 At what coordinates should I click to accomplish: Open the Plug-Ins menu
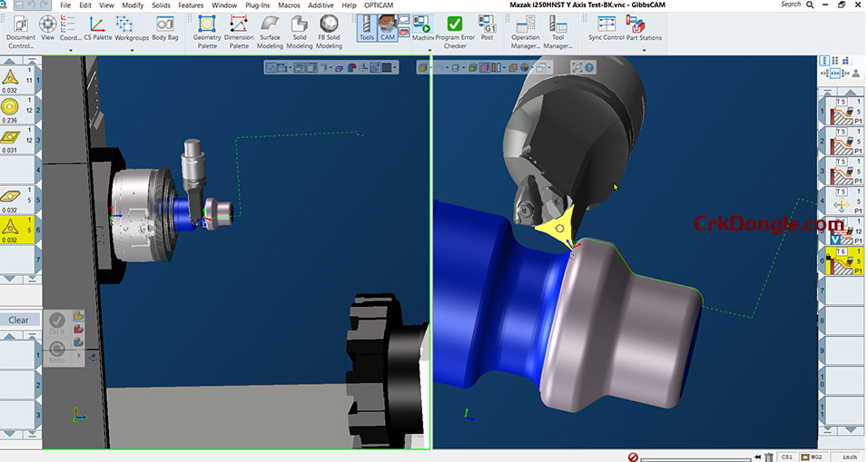point(258,5)
